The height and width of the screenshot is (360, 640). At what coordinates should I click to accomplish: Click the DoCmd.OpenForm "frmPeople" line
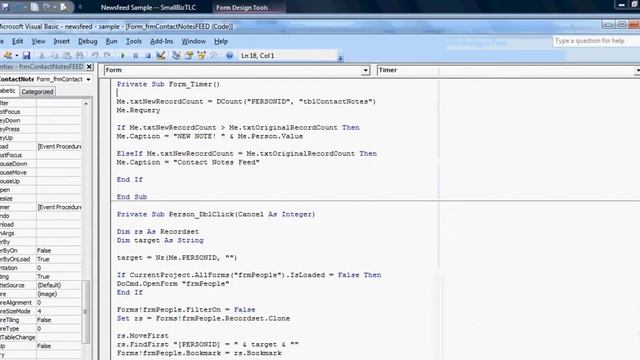(173, 284)
